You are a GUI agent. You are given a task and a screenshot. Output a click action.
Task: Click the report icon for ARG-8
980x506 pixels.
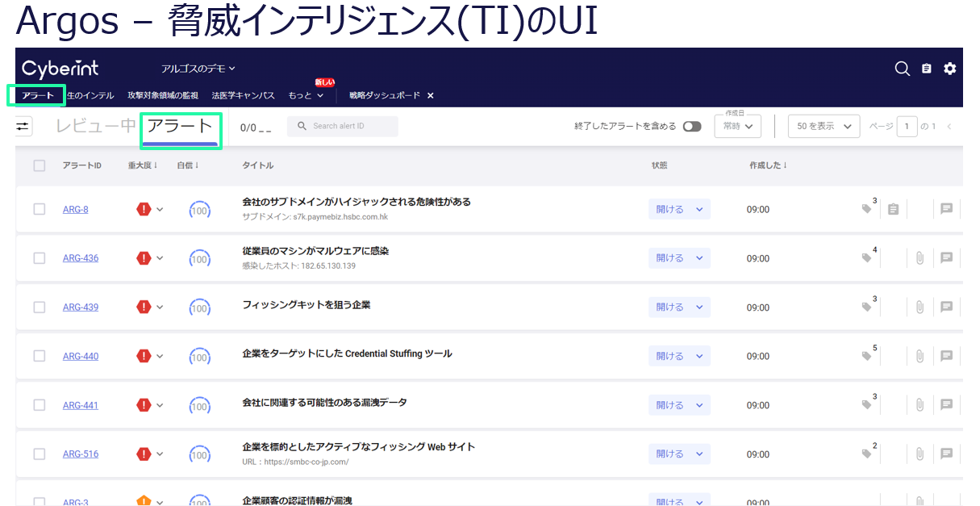[893, 209]
